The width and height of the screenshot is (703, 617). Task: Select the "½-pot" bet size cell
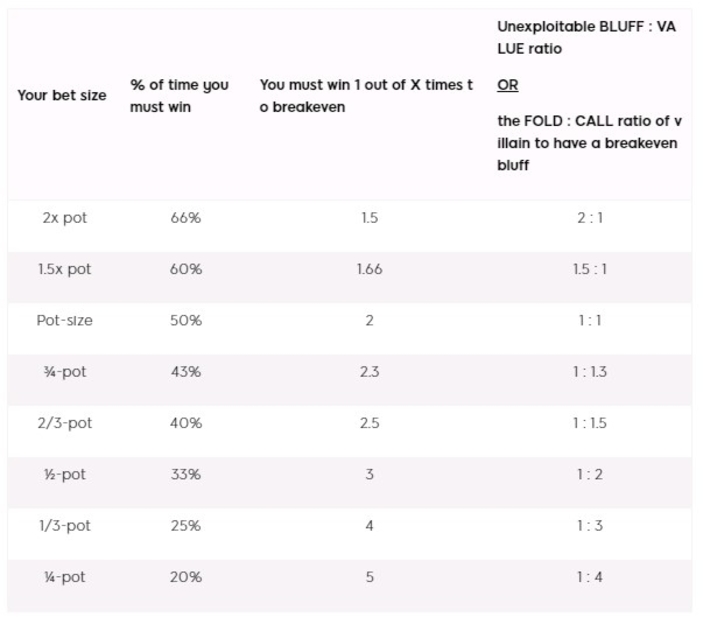click(x=65, y=474)
